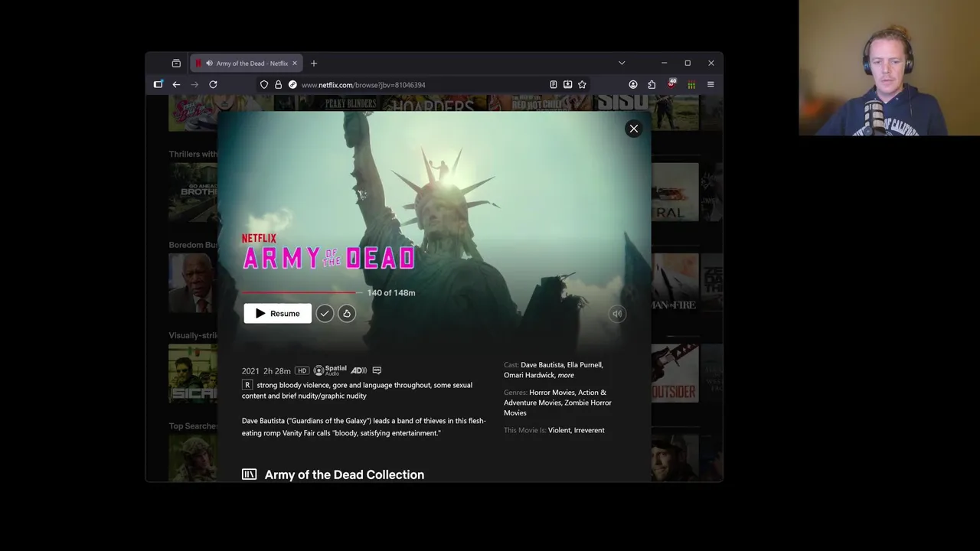
Task: Go back to the previous page
Action: point(176,84)
